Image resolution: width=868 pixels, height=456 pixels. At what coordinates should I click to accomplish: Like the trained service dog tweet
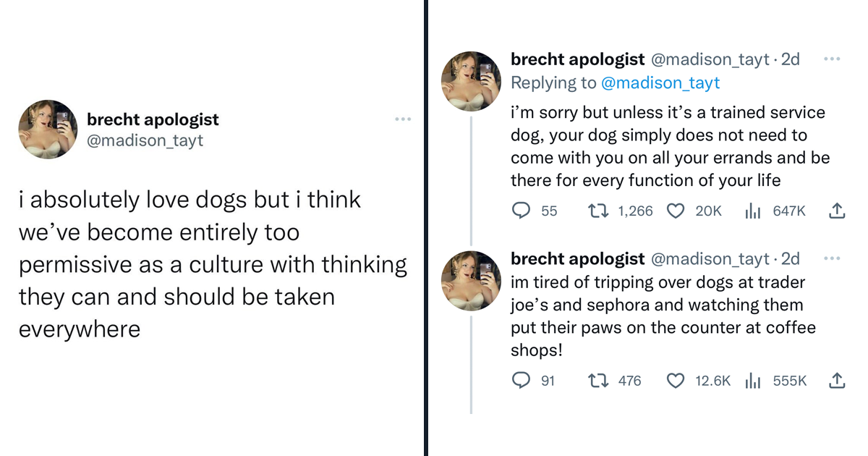(x=676, y=211)
